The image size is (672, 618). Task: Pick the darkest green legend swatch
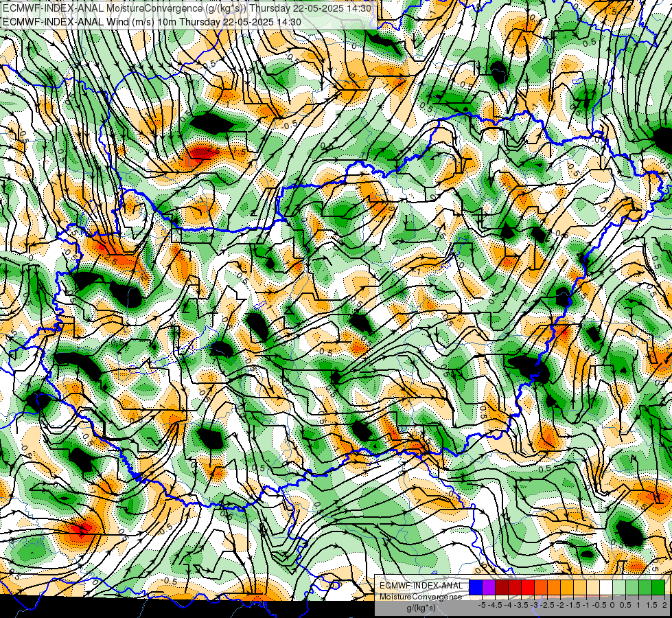coord(658,587)
